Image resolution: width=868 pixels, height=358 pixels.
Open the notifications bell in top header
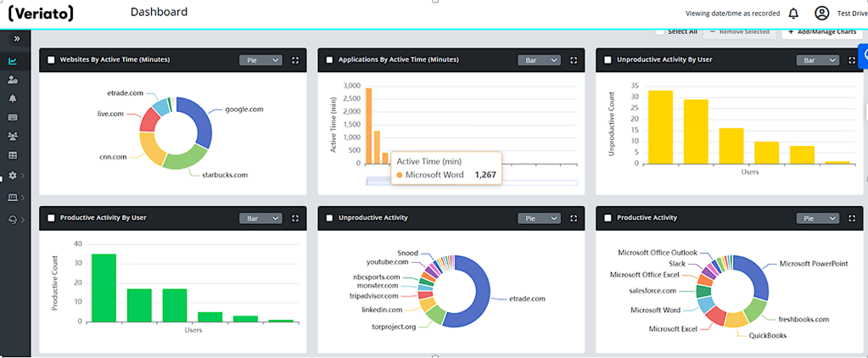pos(793,14)
